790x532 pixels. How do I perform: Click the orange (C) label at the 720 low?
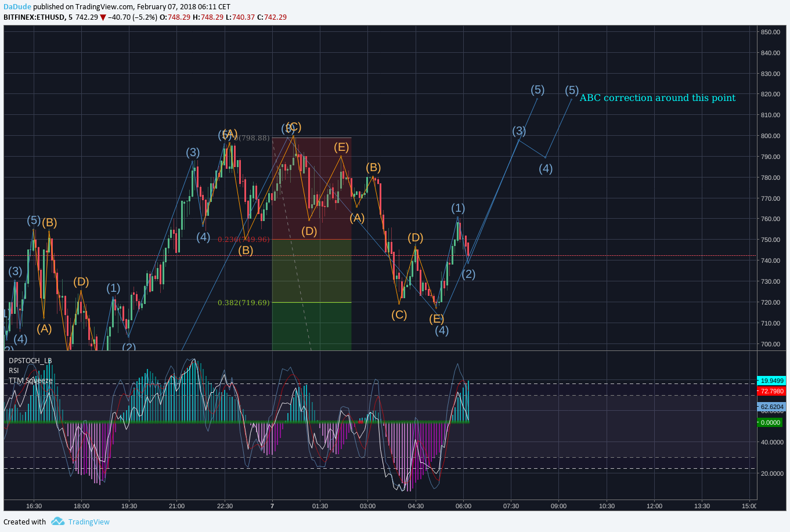pyautogui.click(x=399, y=315)
